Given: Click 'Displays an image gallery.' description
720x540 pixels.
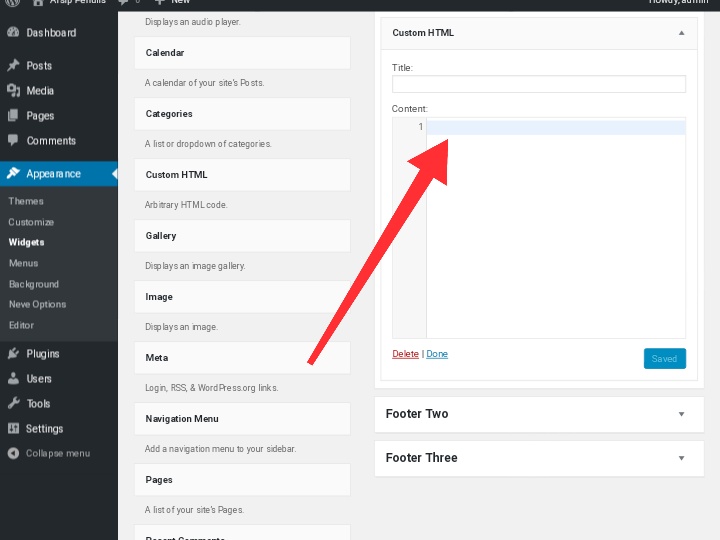Looking at the screenshot, I should click(195, 266).
